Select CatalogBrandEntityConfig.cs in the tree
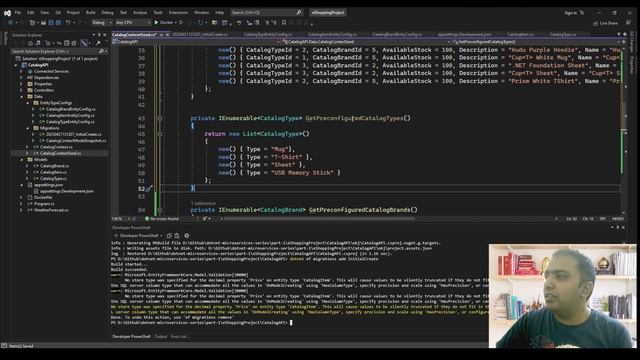Viewport: 640px width, 360px height. point(71,109)
